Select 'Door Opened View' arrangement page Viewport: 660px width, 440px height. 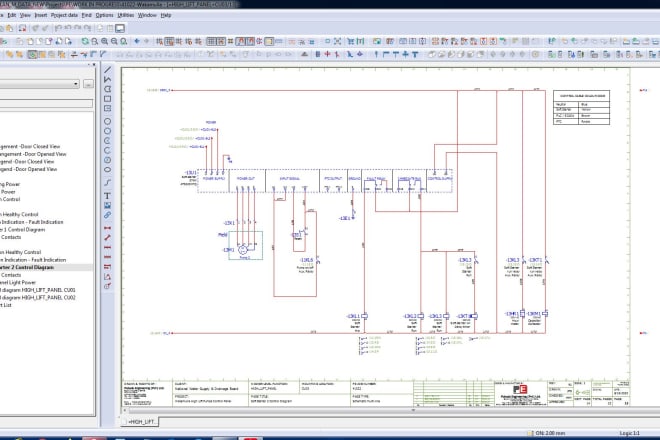tap(33, 154)
